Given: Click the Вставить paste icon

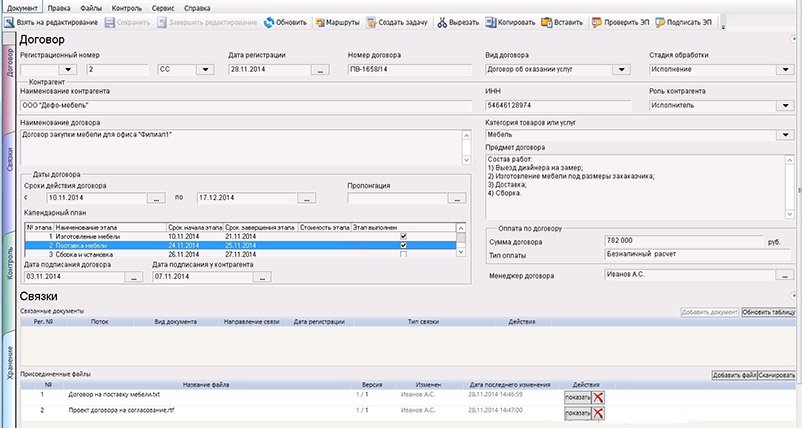Looking at the screenshot, I should [547, 22].
